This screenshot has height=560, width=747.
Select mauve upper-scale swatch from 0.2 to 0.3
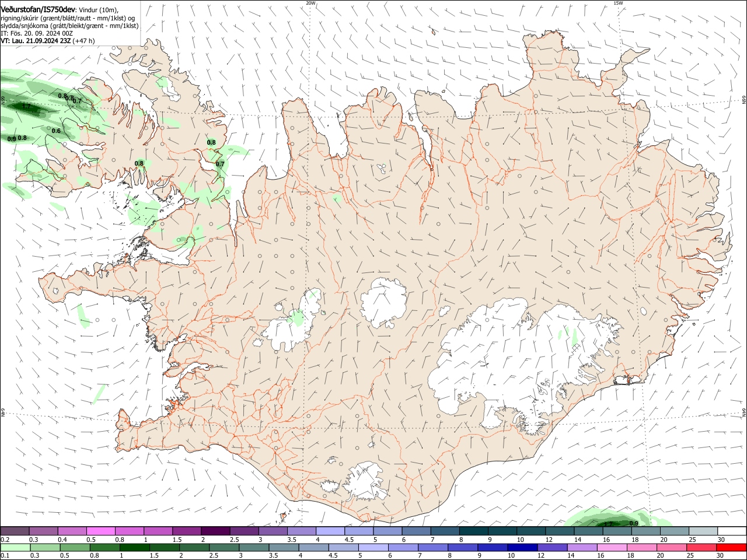click(x=15, y=531)
